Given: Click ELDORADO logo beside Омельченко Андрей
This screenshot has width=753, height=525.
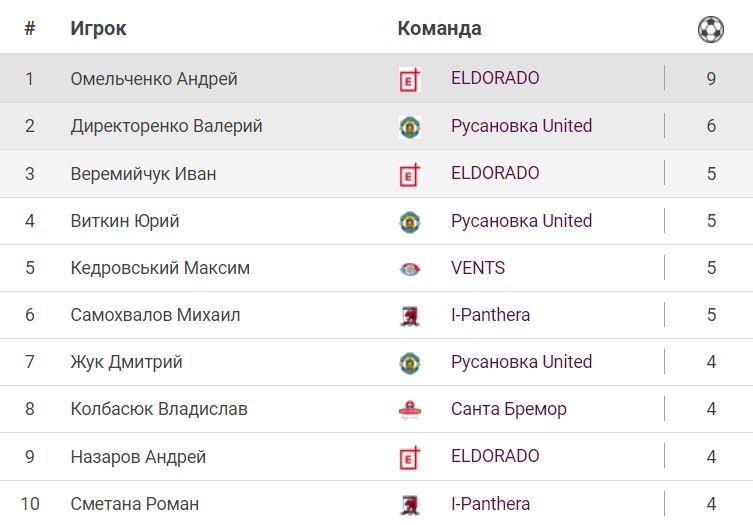Looking at the screenshot, I should (x=409, y=80).
